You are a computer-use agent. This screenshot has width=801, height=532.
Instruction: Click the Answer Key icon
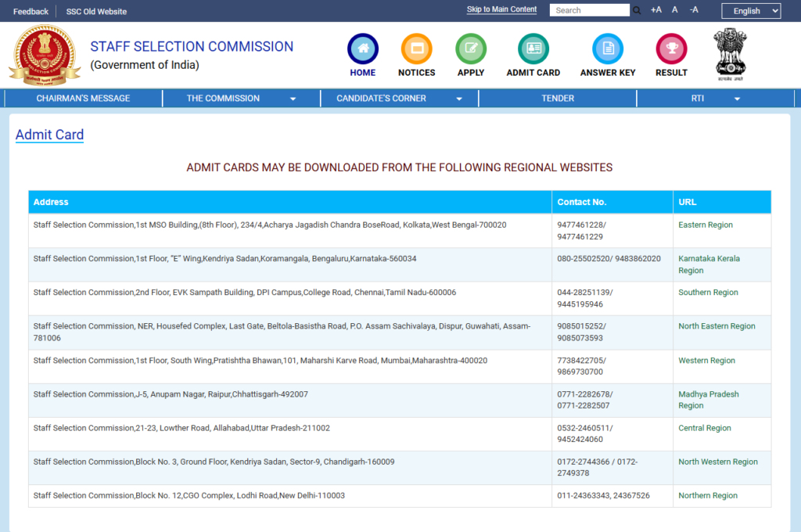pos(607,49)
